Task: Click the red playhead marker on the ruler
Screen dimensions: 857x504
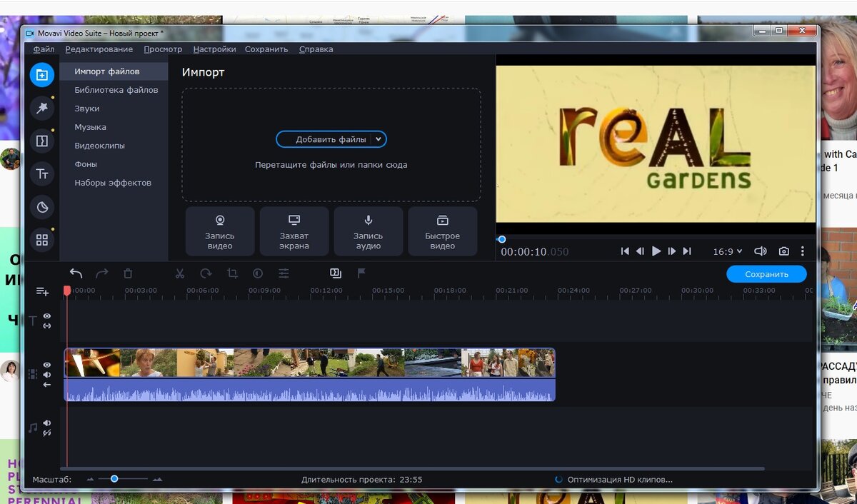Action: [67, 291]
